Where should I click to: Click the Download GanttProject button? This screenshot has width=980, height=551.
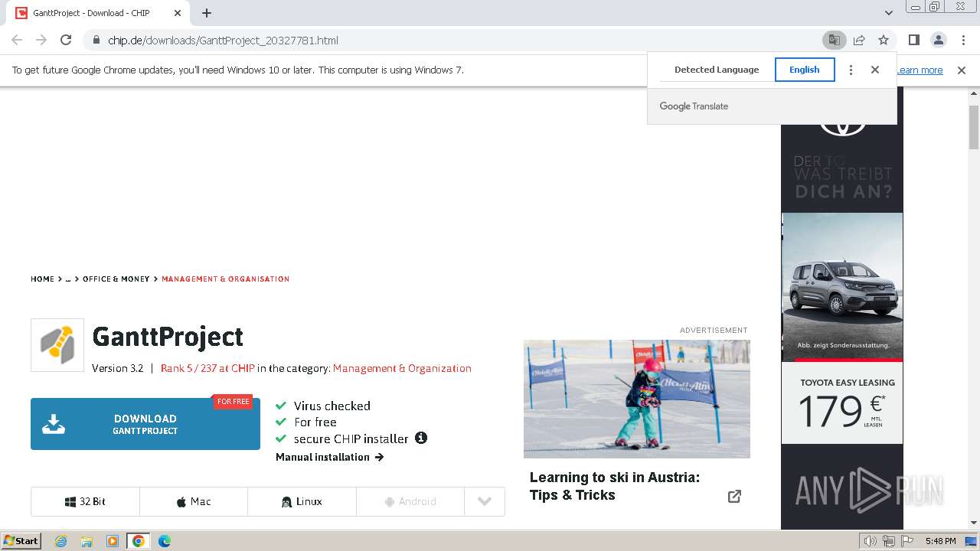pyautogui.click(x=145, y=424)
